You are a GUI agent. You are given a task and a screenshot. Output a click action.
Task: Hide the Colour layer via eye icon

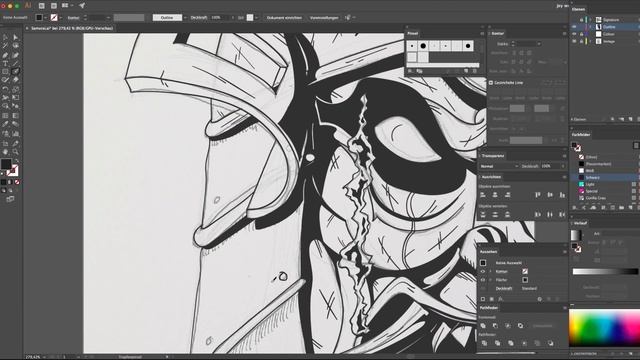(574, 34)
